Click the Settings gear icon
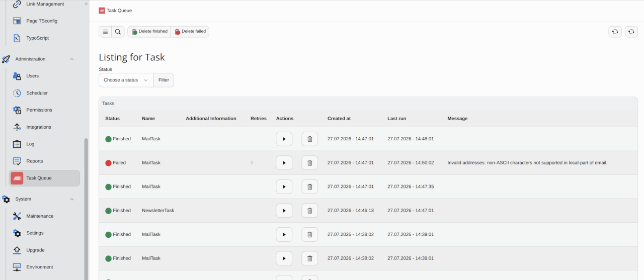Screen dimensions: 644x280 pyautogui.click(x=17, y=233)
